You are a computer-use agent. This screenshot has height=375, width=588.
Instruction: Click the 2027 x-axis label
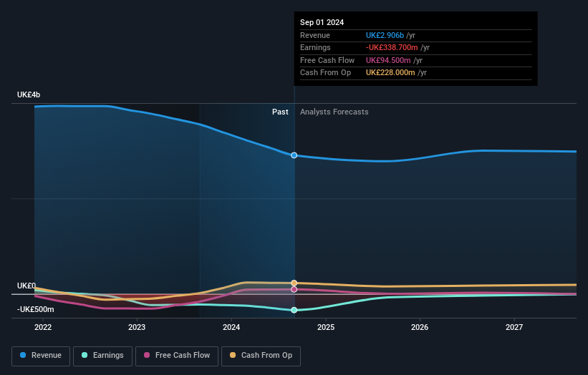pos(514,327)
